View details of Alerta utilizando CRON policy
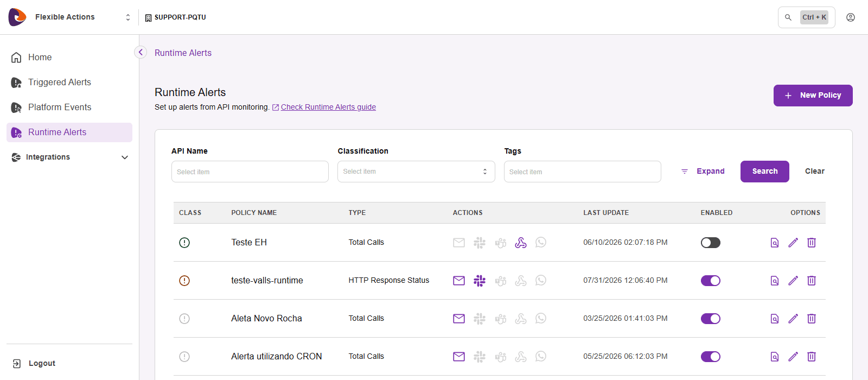The height and width of the screenshot is (380, 868). tap(775, 357)
